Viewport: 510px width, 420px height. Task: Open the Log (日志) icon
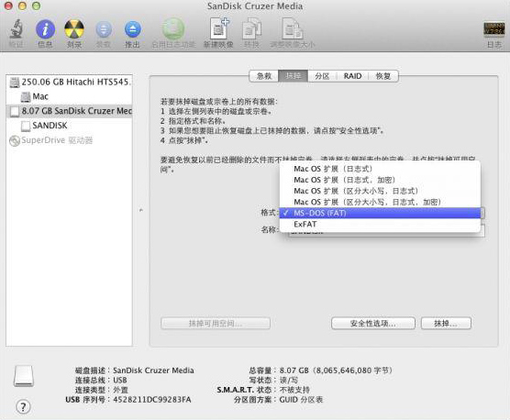click(x=493, y=30)
